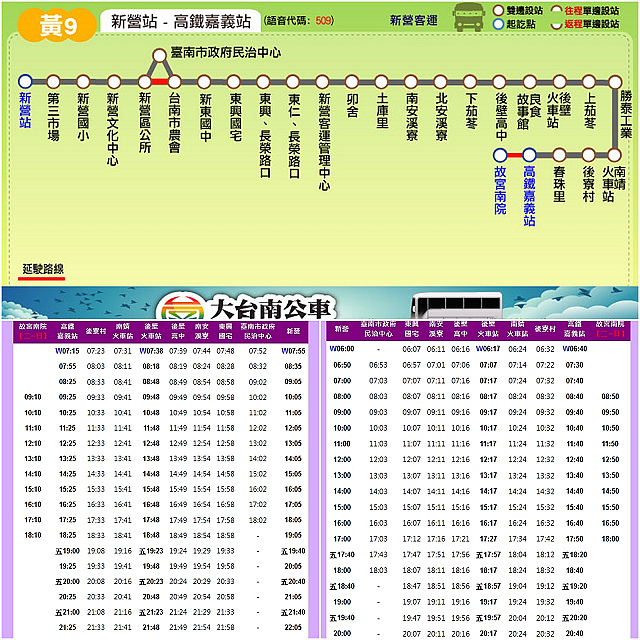Click the 返程單邊設站 legend symbol
This screenshot has width=640, height=640.
pos(556,25)
